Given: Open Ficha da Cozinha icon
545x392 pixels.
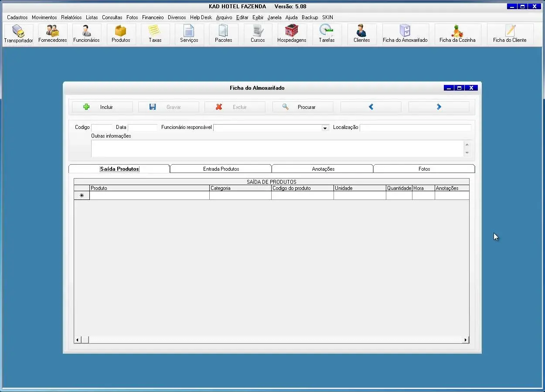Looking at the screenshot, I should pyautogui.click(x=457, y=34).
